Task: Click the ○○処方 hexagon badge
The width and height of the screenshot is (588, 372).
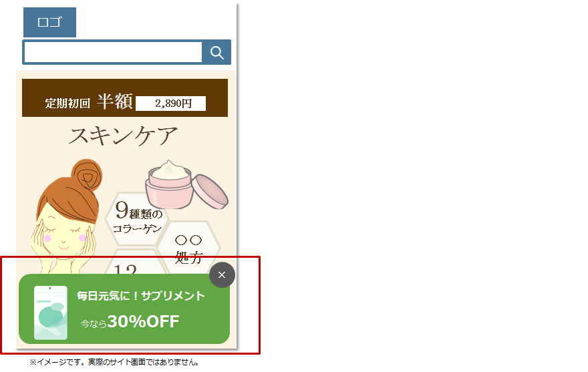Action: tap(188, 249)
